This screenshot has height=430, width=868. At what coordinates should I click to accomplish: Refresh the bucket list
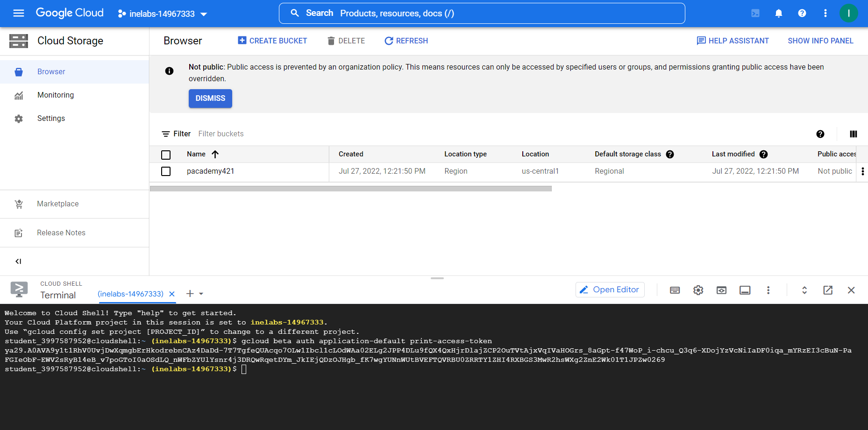click(406, 41)
